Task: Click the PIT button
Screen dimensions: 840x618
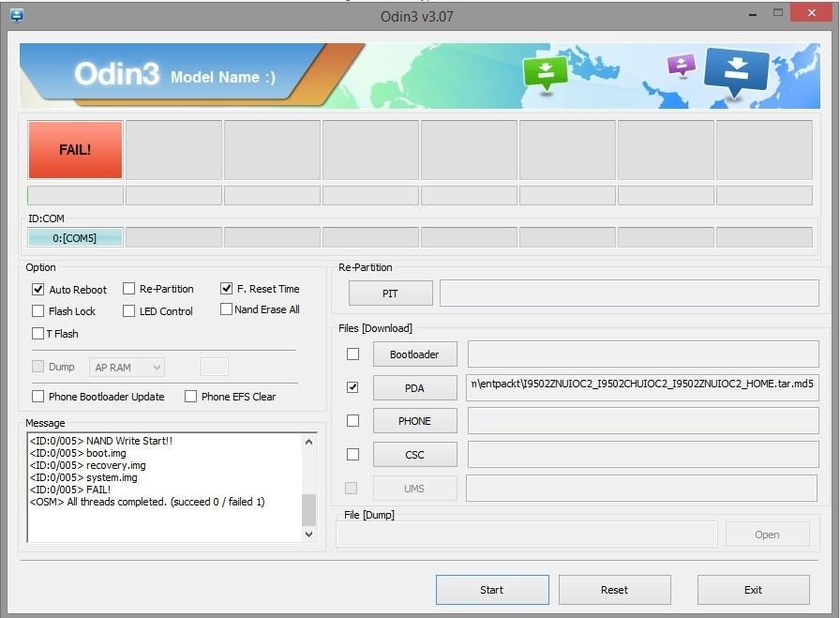Action: [x=391, y=294]
